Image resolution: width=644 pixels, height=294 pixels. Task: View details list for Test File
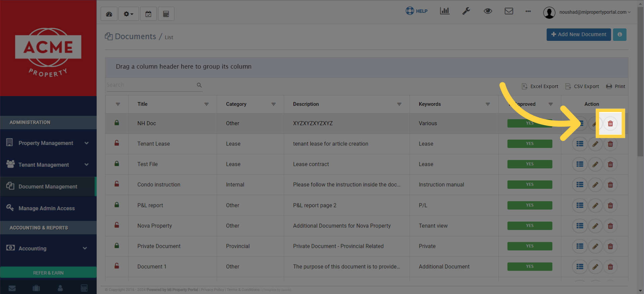[580, 164]
